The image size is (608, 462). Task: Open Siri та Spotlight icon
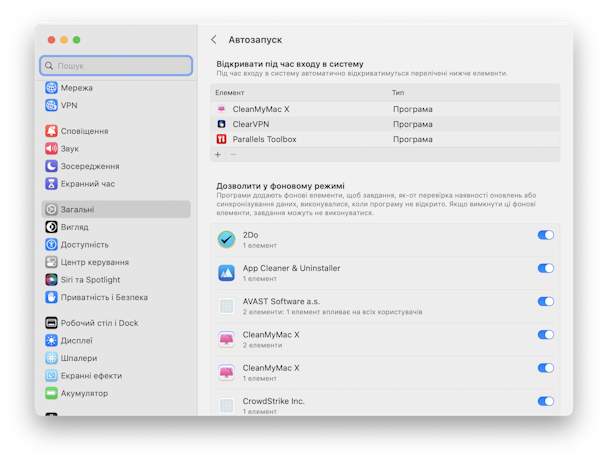[51, 279]
